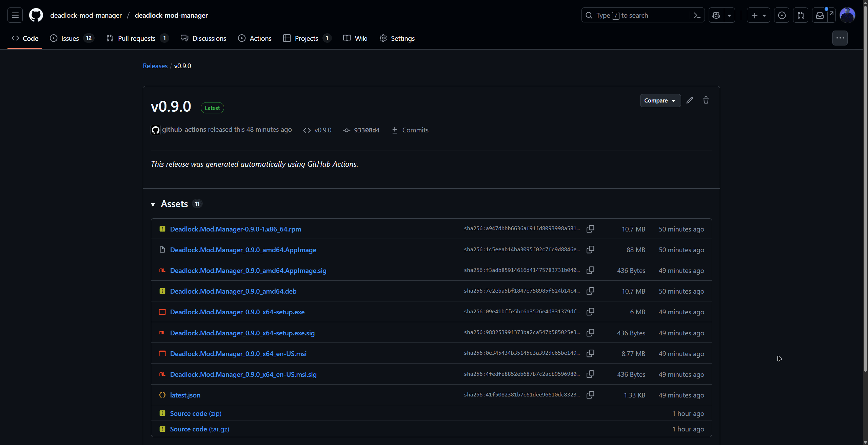Open Copilot chat icon in header
Screen dimensions: 868x445
tap(716, 15)
